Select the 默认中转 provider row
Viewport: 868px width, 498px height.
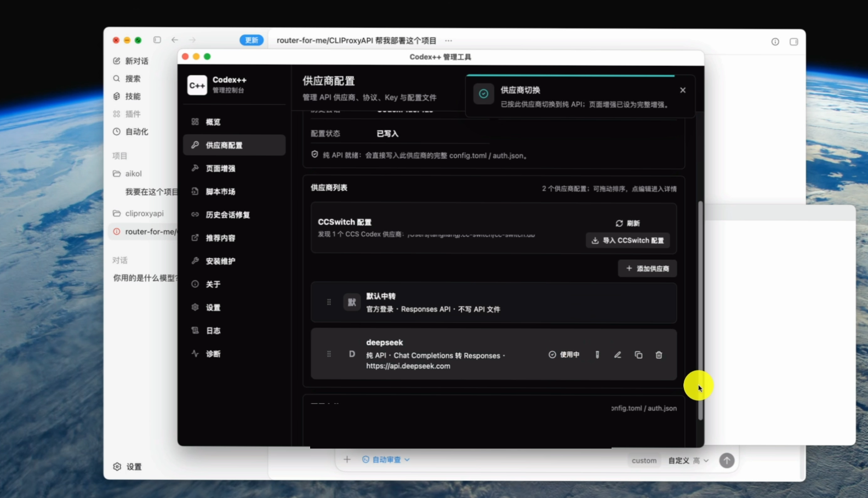pos(494,302)
